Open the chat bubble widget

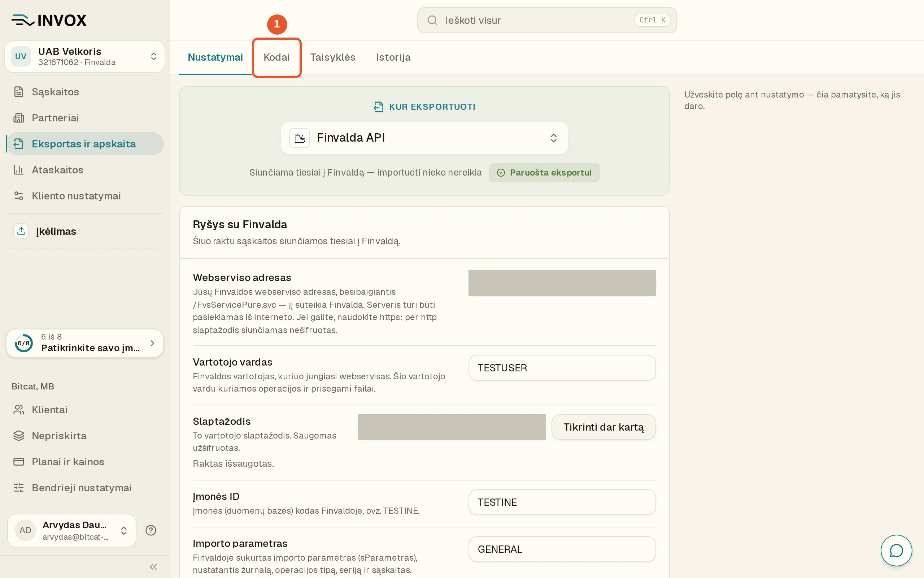coord(896,551)
